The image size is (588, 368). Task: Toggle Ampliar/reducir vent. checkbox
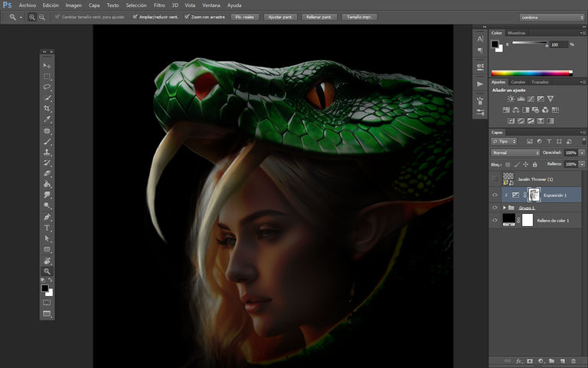tap(135, 17)
